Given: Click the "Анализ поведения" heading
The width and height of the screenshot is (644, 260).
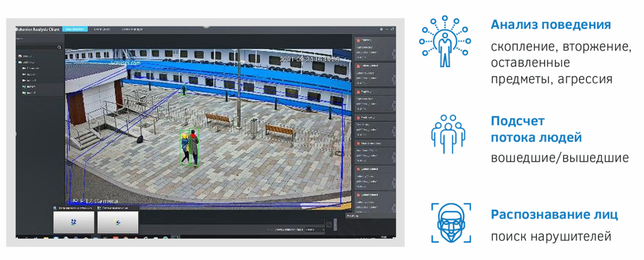Looking at the screenshot, I should (x=551, y=25).
